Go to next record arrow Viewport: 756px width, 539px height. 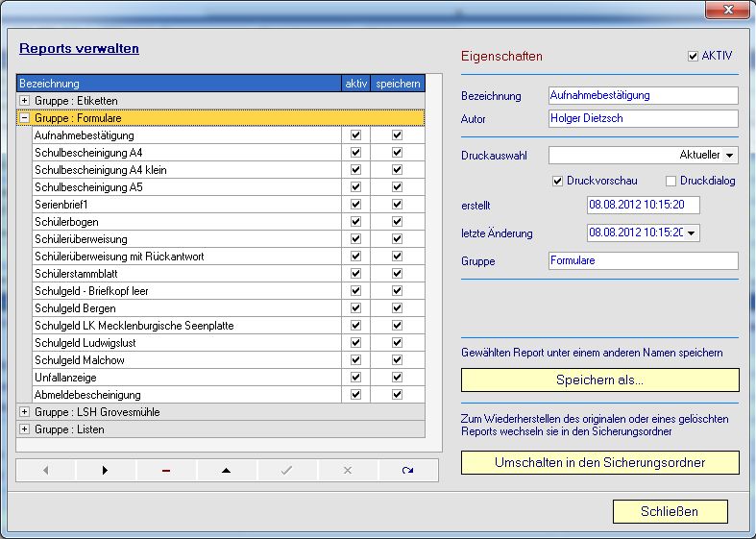click(x=106, y=470)
